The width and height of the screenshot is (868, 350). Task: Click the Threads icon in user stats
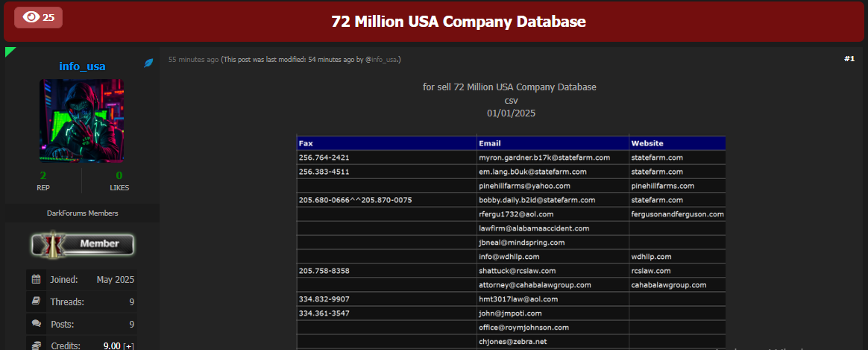pyautogui.click(x=36, y=302)
